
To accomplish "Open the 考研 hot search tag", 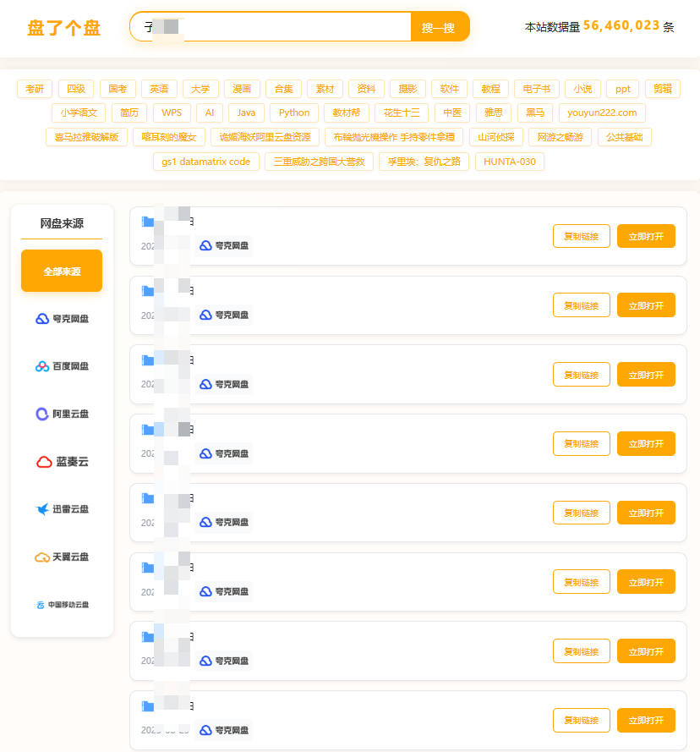I will tap(34, 88).
